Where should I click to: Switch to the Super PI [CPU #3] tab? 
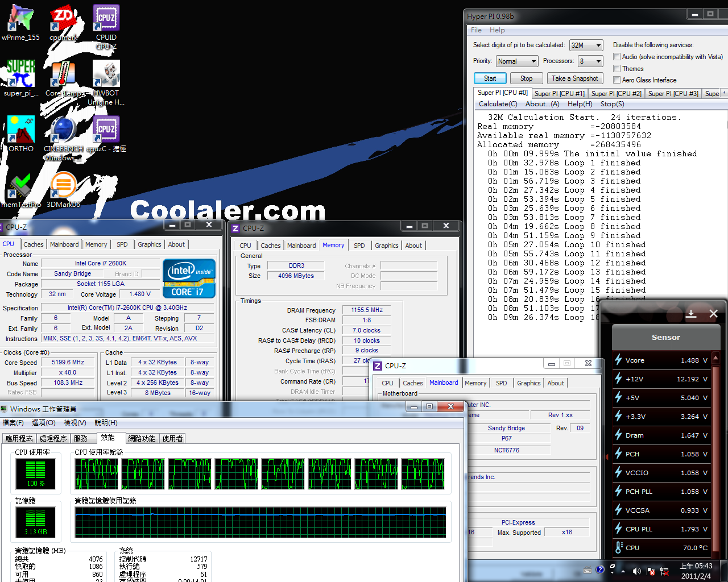[x=673, y=94]
